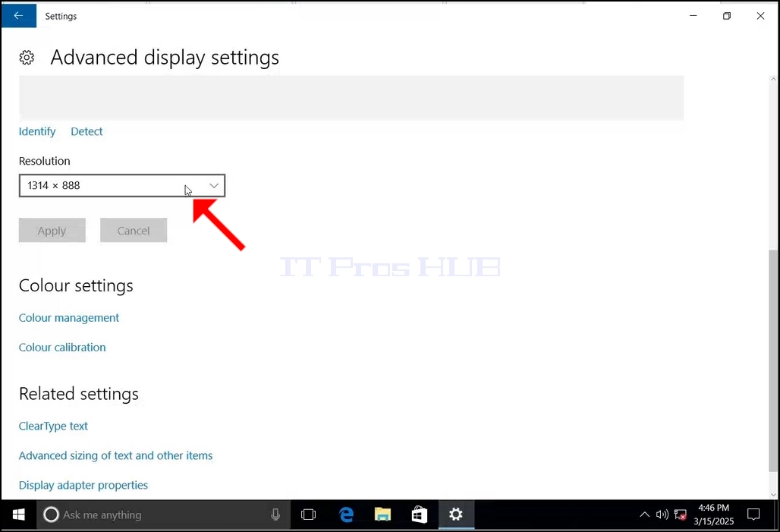Click the display preview area
This screenshot has width=780, height=532.
pos(351,98)
